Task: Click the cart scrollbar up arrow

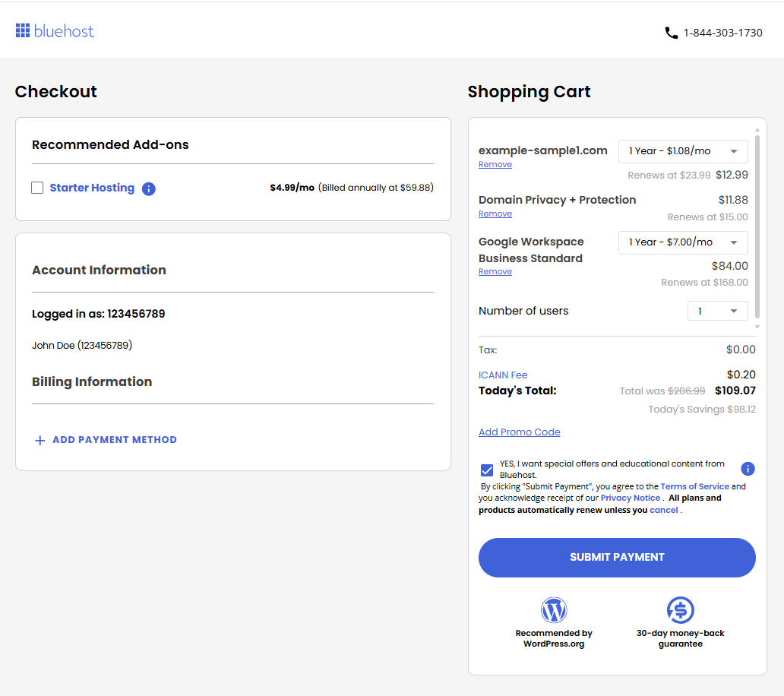Action: click(757, 130)
